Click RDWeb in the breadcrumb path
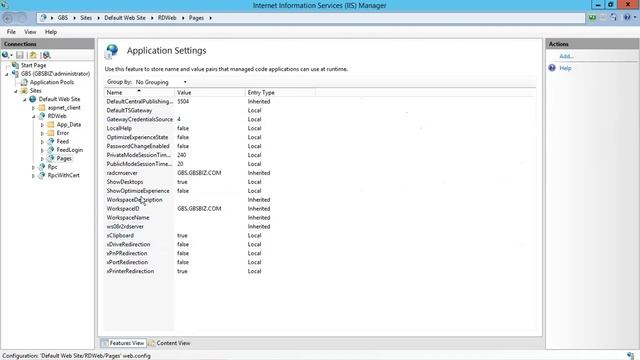The height and width of the screenshot is (360, 640). click(x=167, y=18)
